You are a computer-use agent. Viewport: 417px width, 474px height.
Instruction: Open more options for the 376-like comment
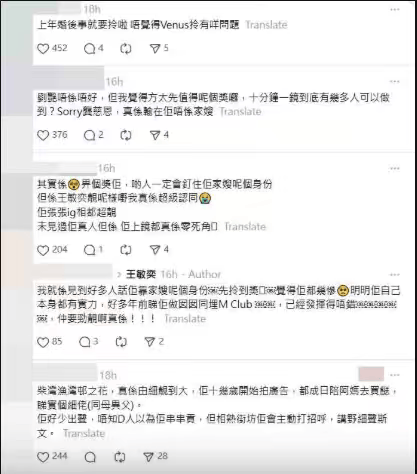[395, 82]
